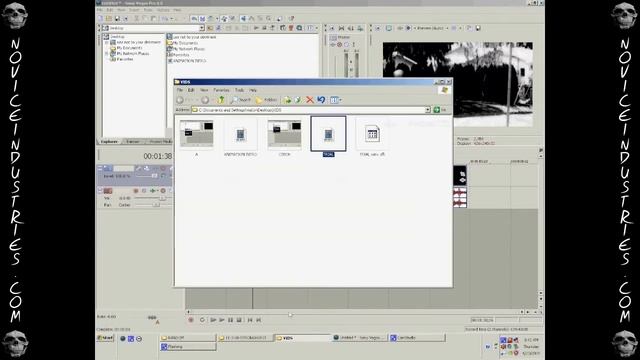Toggle Automatic Crossfades in Vegas toolbar
The height and width of the screenshot is (360, 640).
202,18
